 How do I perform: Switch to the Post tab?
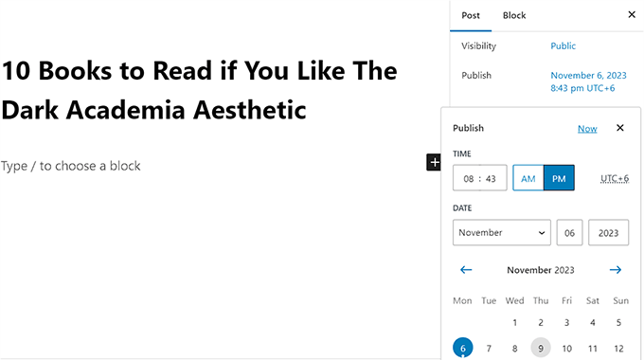click(x=471, y=15)
